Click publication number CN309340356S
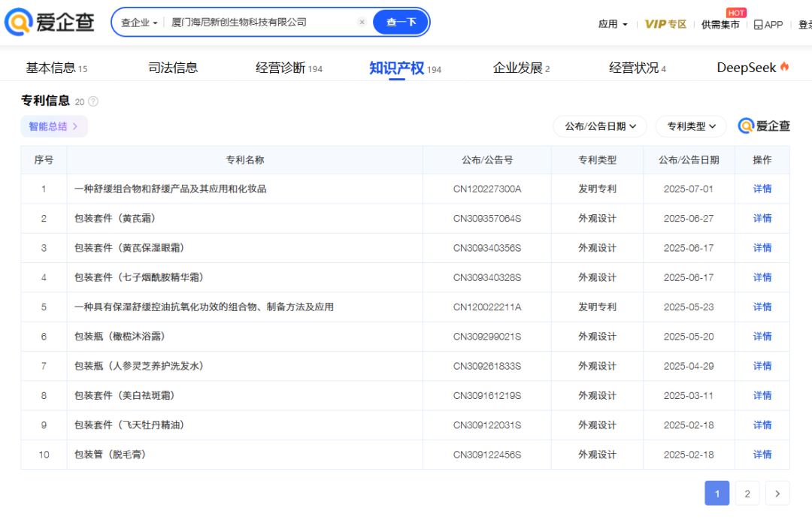Viewport: 812px width, 526px height. [486, 248]
